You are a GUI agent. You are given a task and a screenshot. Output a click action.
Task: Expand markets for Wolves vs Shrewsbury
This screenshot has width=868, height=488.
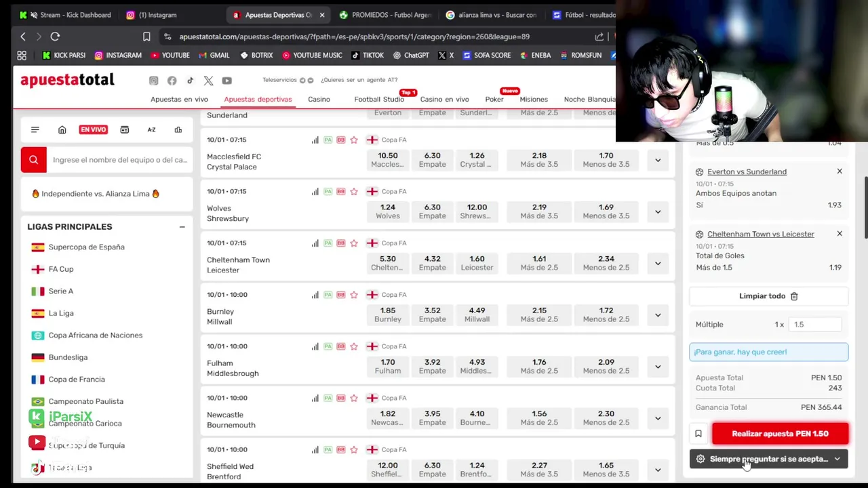click(x=658, y=211)
